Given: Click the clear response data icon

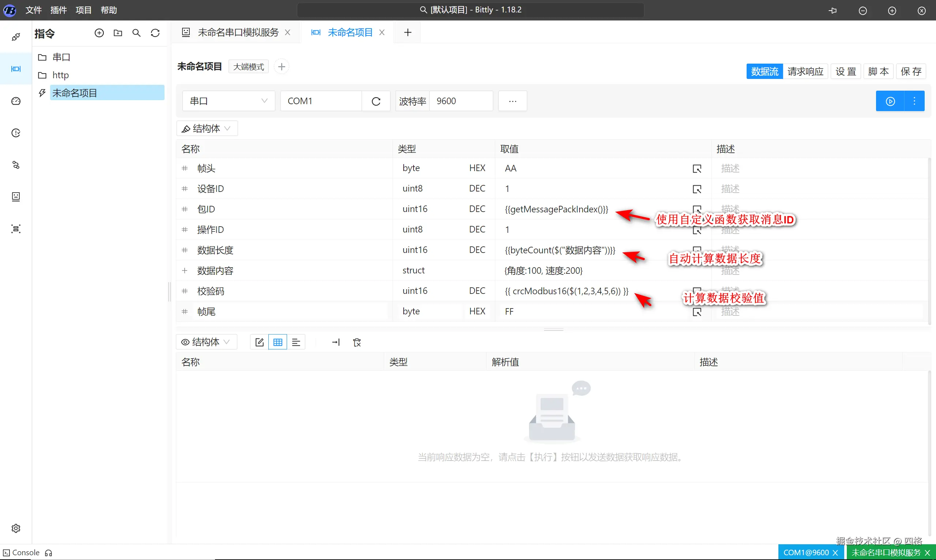Looking at the screenshot, I should tap(356, 342).
